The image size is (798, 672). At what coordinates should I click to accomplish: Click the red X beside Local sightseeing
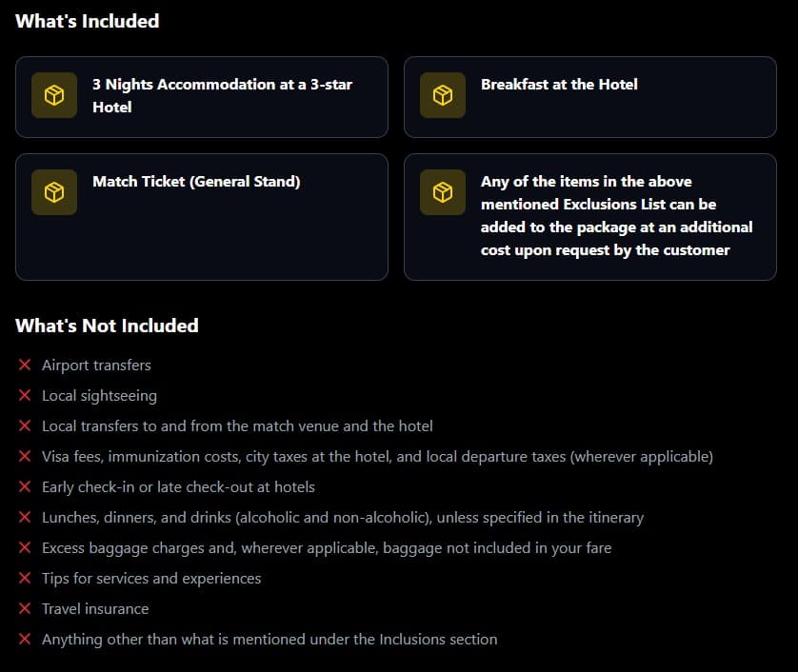coord(25,395)
